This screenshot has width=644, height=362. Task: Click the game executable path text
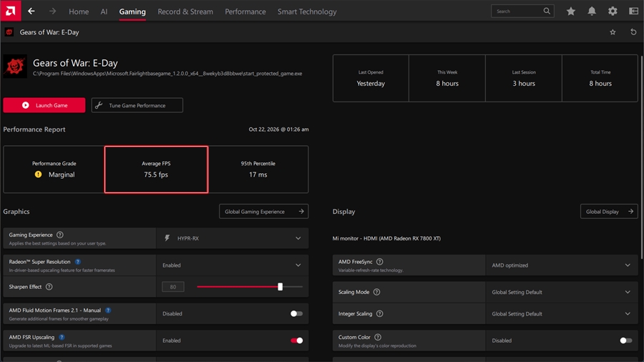167,74
